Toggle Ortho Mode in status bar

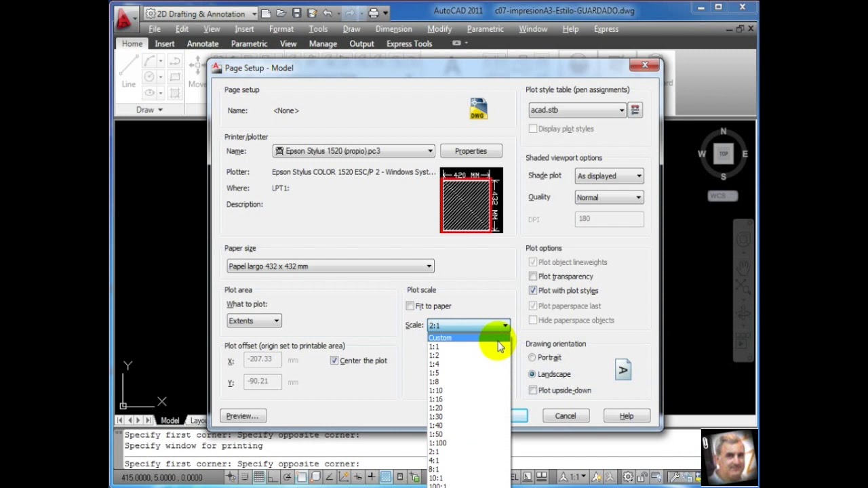tap(273, 477)
